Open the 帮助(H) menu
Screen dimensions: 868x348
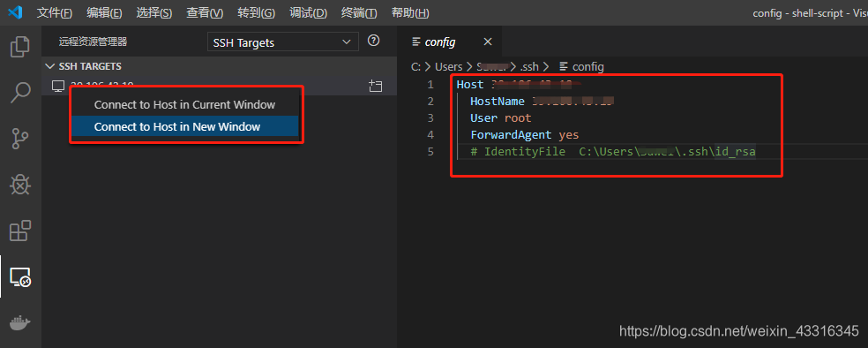[x=409, y=12]
